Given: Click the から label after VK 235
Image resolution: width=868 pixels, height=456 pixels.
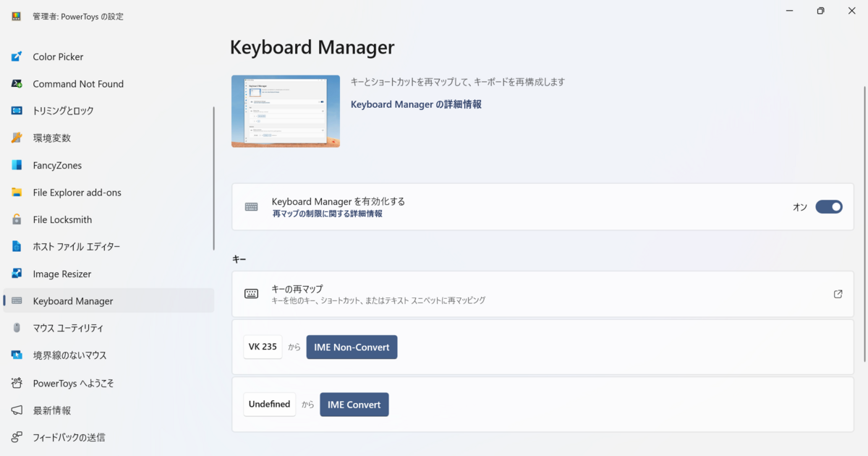Looking at the screenshot, I should coord(294,347).
